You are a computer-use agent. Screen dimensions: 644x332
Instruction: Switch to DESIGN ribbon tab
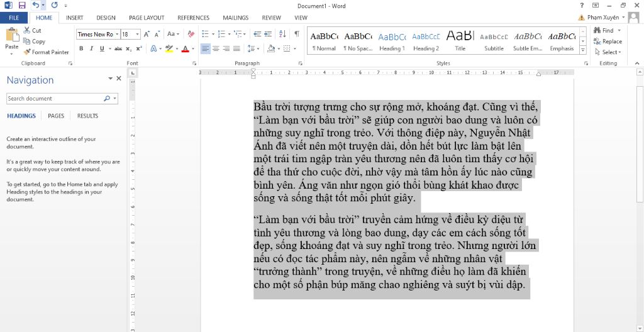106,18
